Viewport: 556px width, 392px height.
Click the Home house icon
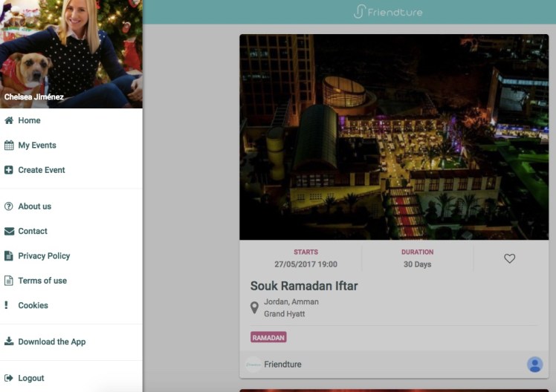tap(9, 120)
